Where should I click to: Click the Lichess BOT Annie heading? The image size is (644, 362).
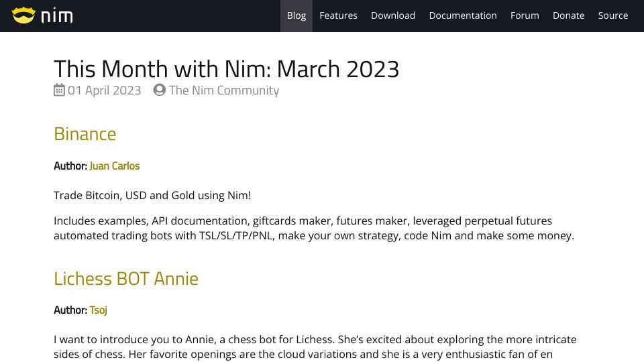(126, 279)
